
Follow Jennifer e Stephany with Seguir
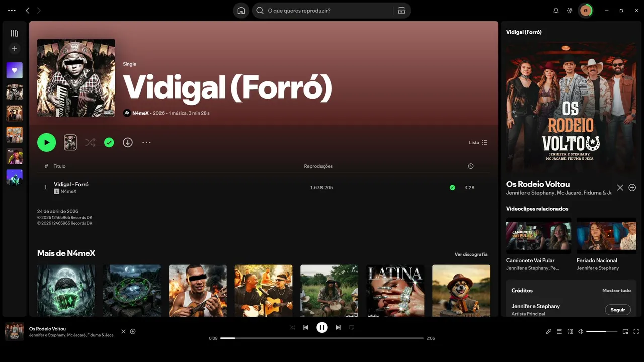[x=618, y=310]
